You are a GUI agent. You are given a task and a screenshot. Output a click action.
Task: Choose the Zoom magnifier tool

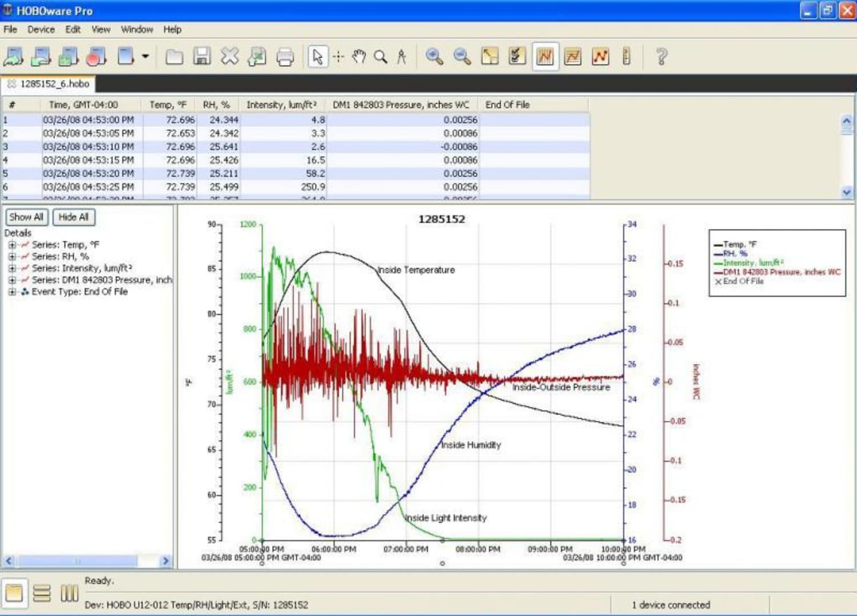381,57
